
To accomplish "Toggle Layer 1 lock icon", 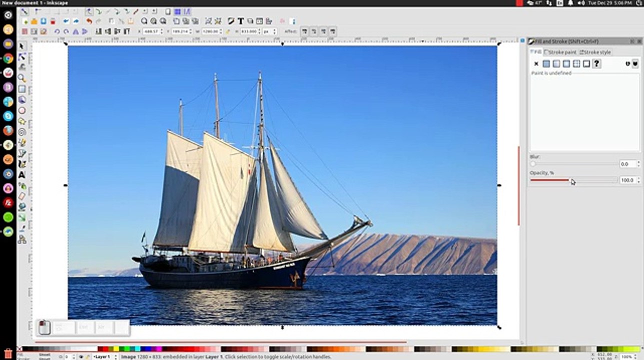I will click(x=87, y=356).
